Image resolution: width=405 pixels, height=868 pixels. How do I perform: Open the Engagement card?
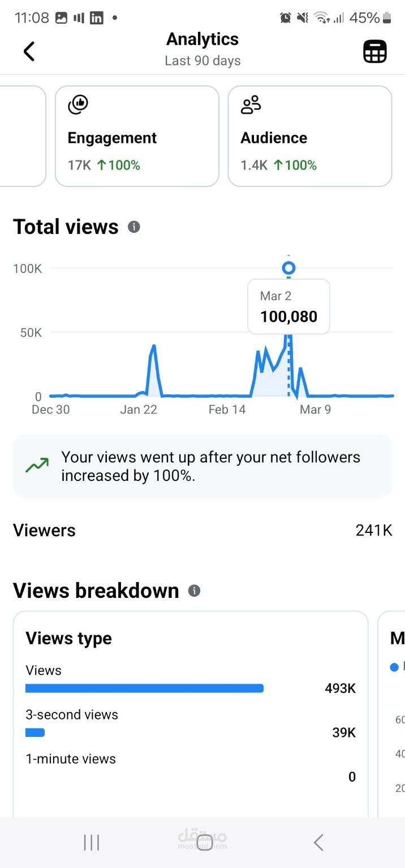137,136
